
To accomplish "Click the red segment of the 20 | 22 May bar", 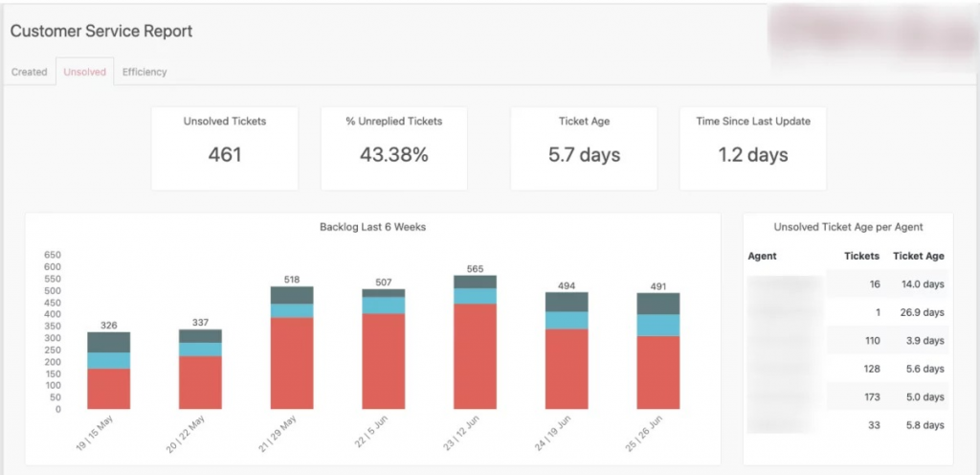I will 200,383.
